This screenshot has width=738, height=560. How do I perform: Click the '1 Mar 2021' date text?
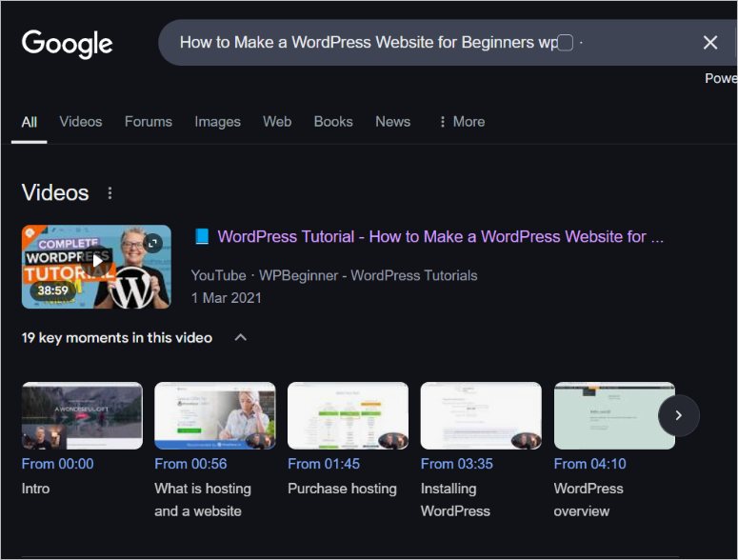[x=226, y=298]
